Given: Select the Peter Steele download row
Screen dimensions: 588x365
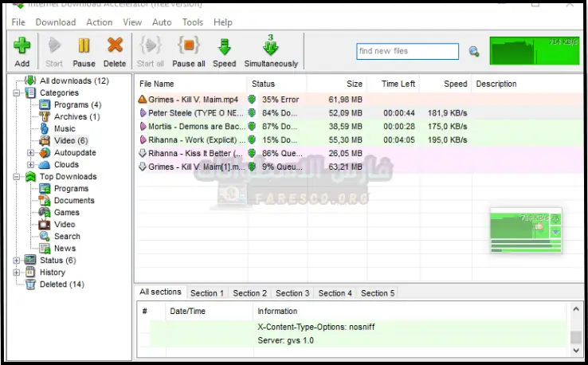Looking at the screenshot, I should click(x=191, y=114).
